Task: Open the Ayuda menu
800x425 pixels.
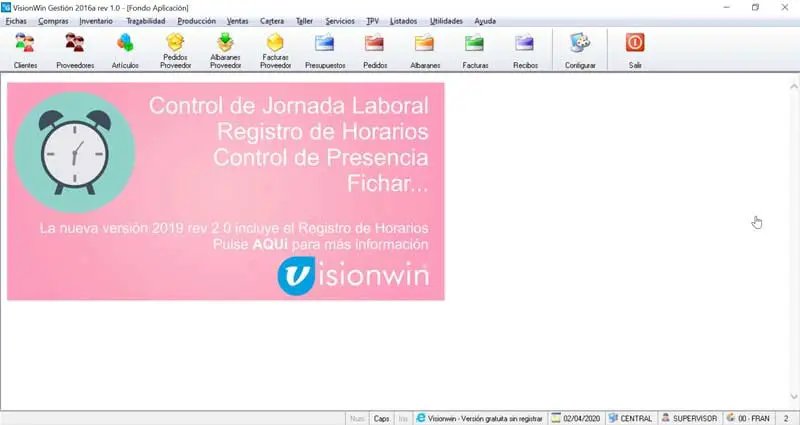Action: (x=485, y=21)
